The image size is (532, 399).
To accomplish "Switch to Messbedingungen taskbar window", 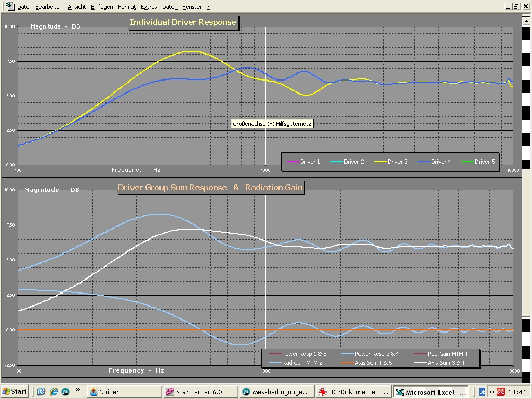I will 275,392.
